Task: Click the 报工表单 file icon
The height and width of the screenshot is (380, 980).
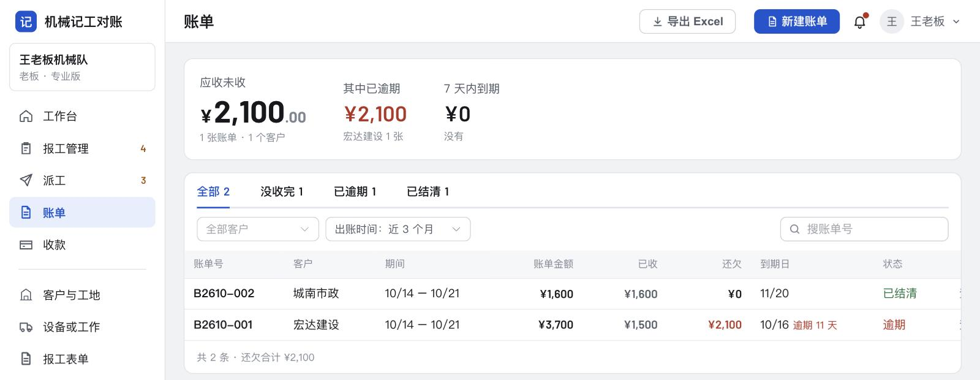Action: coord(26,359)
